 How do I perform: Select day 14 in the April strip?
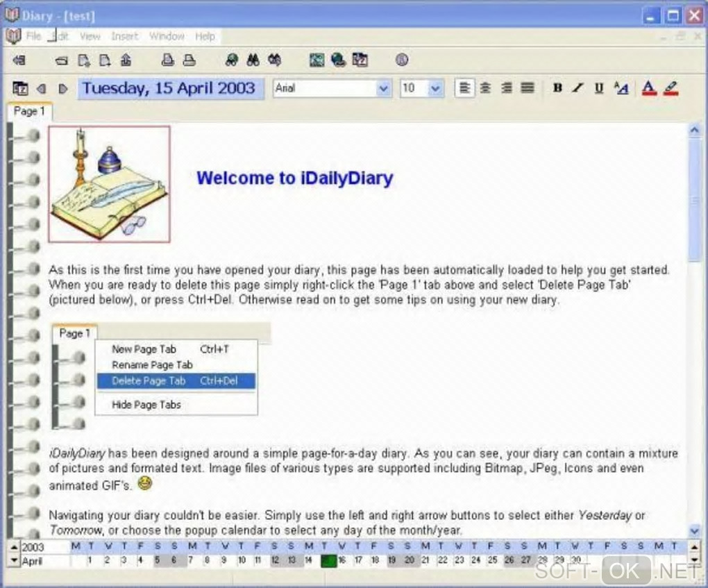click(x=308, y=560)
